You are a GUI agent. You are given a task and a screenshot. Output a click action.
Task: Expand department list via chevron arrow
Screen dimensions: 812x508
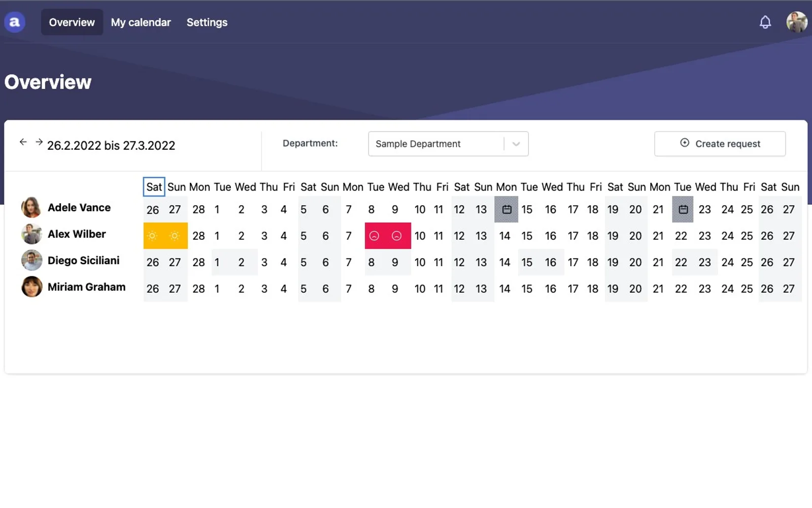tap(516, 144)
